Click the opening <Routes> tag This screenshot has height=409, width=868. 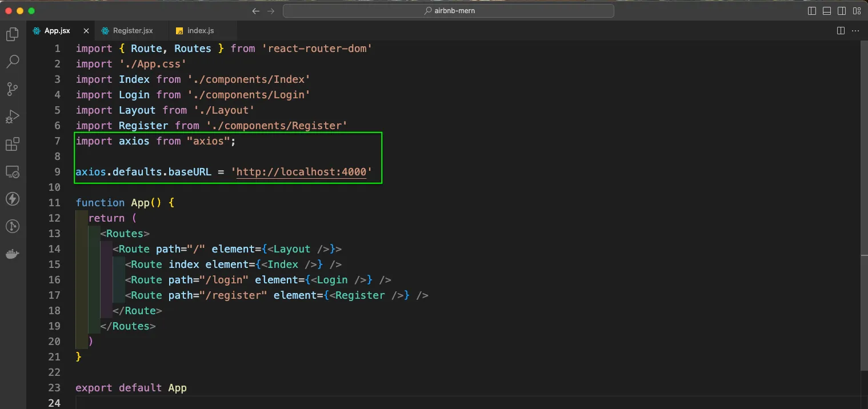pyautogui.click(x=125, y=234)
